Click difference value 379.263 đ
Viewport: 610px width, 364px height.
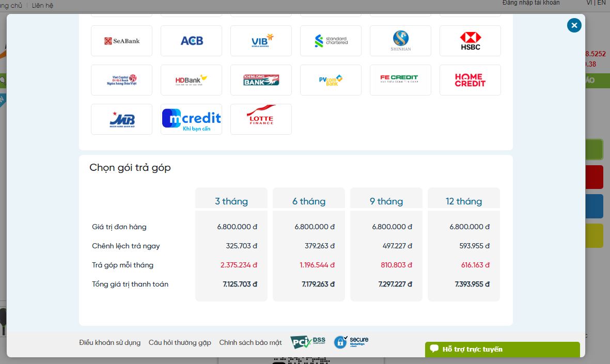(x=320, y=246)
